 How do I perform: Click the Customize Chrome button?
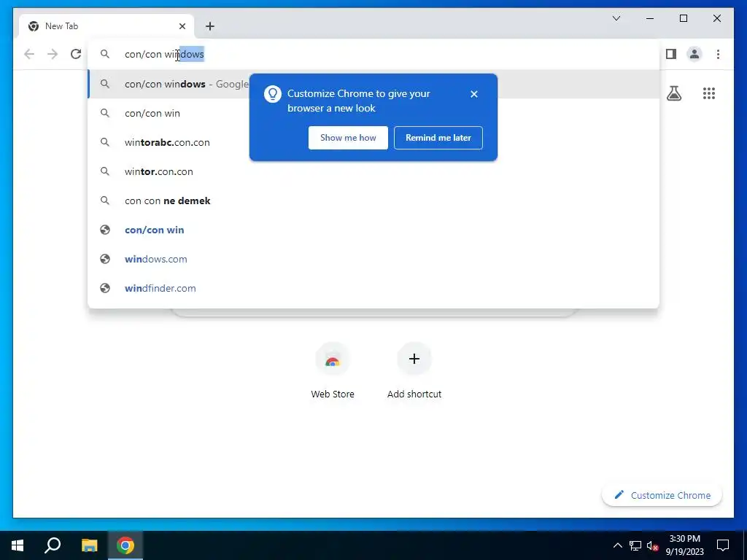click(662, 495)
